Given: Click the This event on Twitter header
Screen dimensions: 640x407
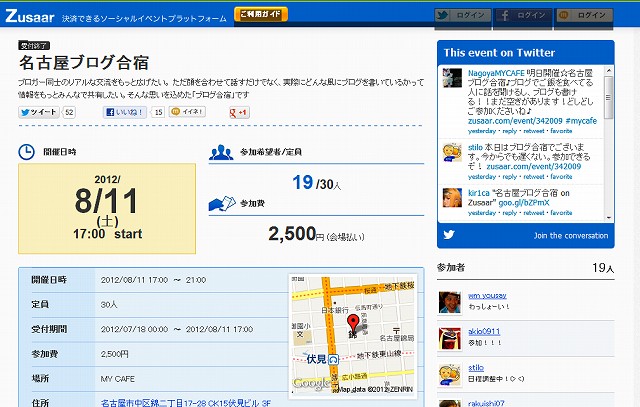Looking at the screenshot, I should click(499, 53).
